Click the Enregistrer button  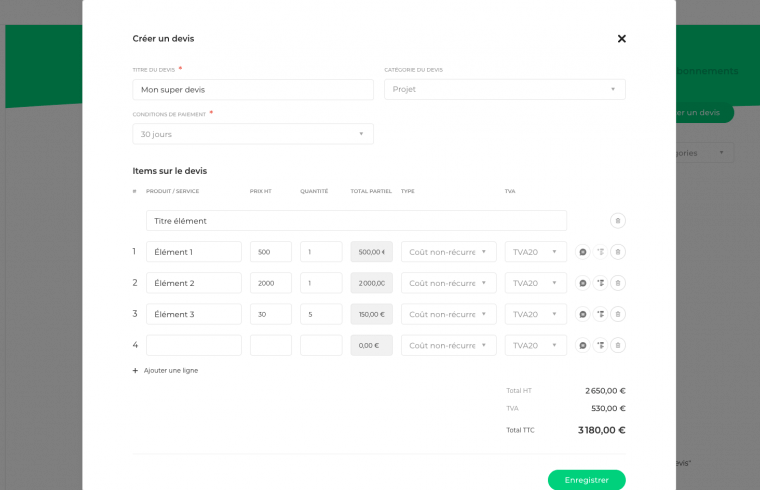[586, 480]
